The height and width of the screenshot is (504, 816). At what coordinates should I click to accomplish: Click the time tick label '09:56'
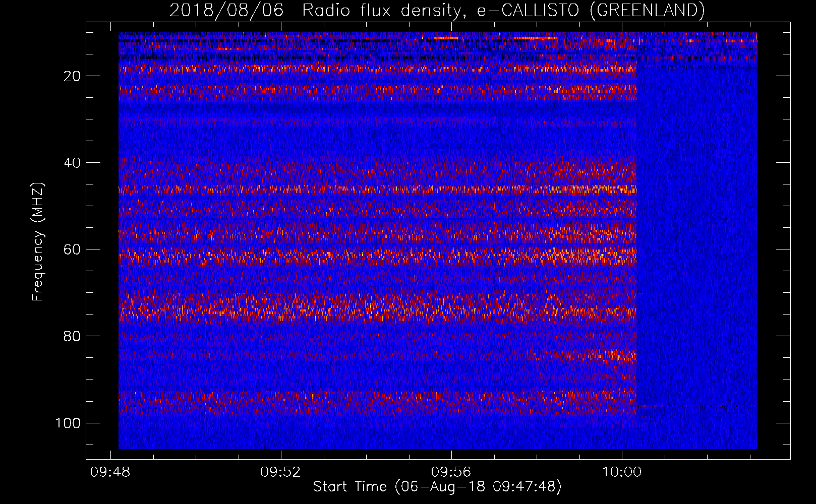coord(451,472)
